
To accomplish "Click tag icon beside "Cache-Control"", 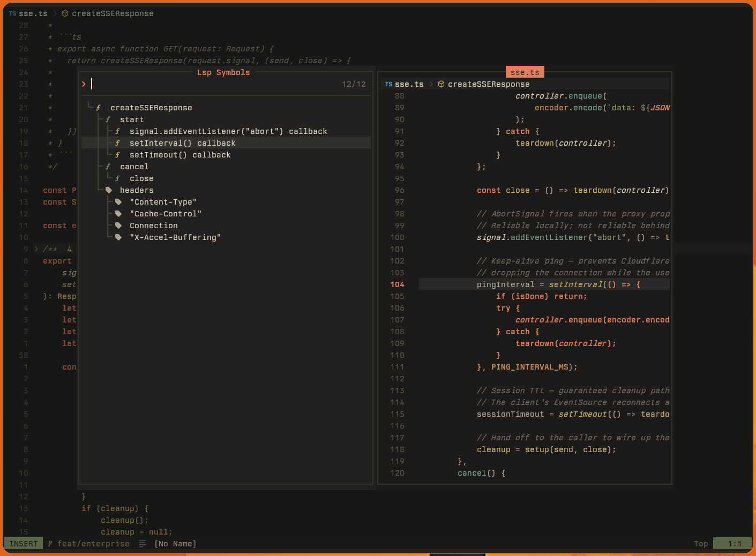I will point(118,214).
